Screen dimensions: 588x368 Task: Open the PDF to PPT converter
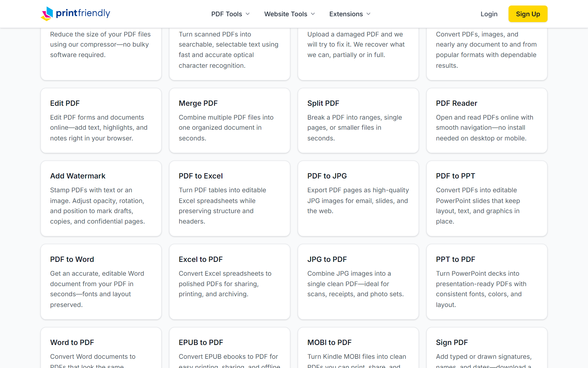click(x=487, y=198)
